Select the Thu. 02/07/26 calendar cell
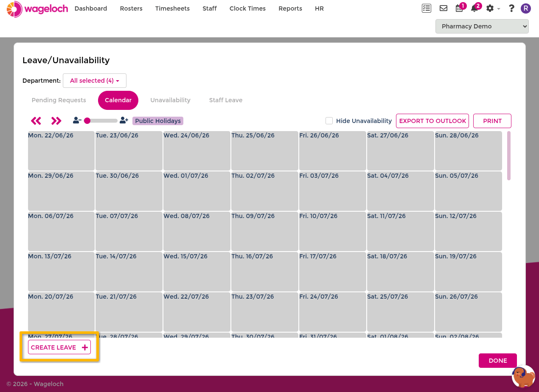Viewport: 539px width, 392px height. pos(265,191)
